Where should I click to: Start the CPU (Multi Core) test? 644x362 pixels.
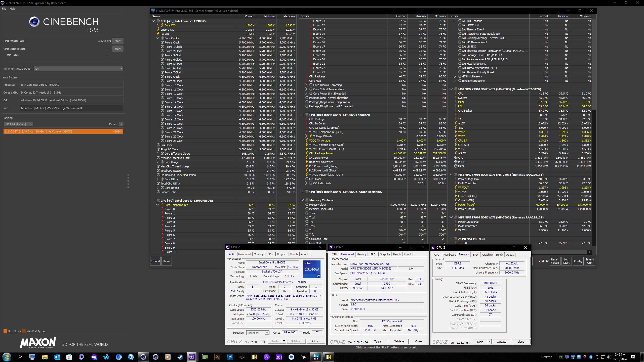coord(118,41)
